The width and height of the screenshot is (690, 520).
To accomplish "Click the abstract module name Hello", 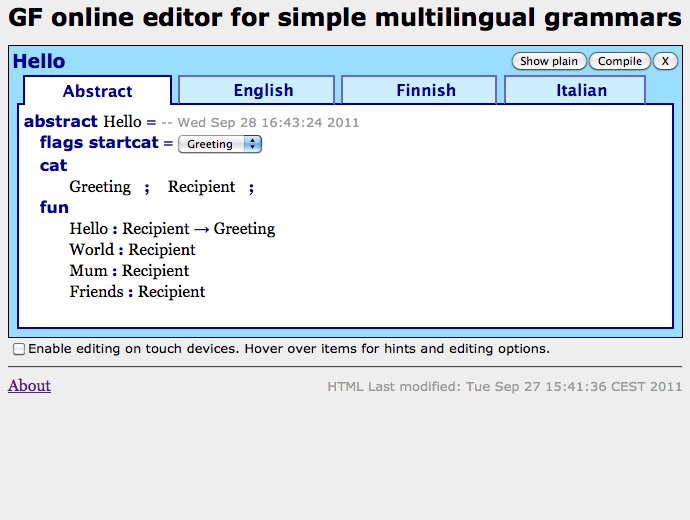I will 123,122.
